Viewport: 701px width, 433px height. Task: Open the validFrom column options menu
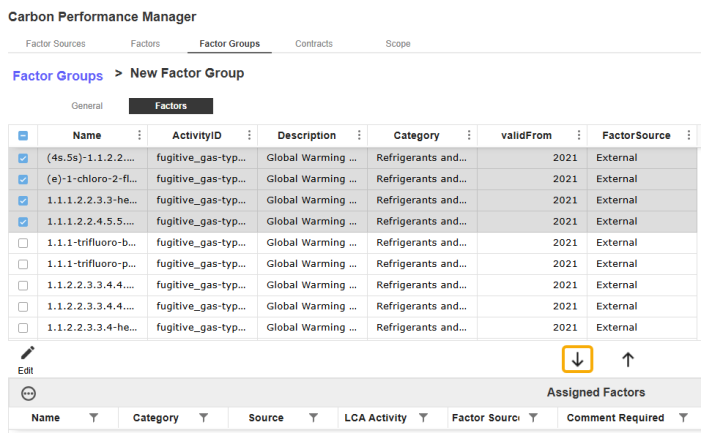coord(579,135)
